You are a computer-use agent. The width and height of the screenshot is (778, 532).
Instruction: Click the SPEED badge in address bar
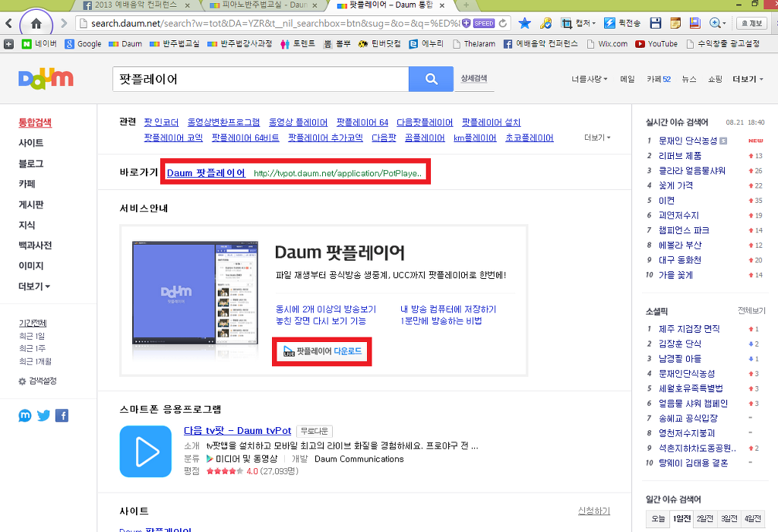tap(484, 24)
